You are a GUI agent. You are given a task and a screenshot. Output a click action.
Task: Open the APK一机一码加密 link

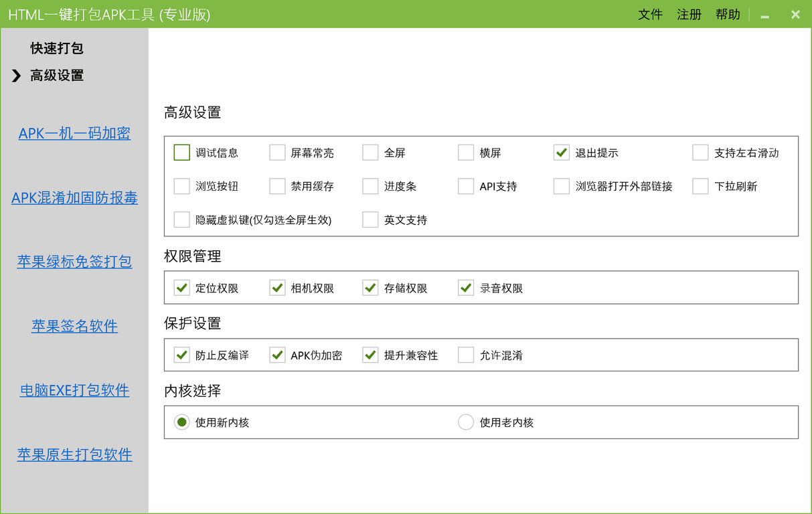74,133
